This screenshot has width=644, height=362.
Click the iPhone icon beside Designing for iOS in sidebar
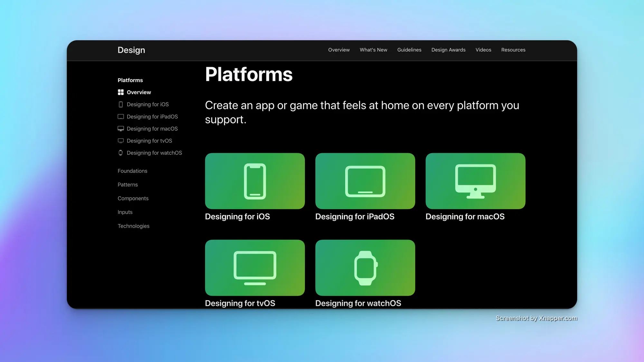click(121, 105)
